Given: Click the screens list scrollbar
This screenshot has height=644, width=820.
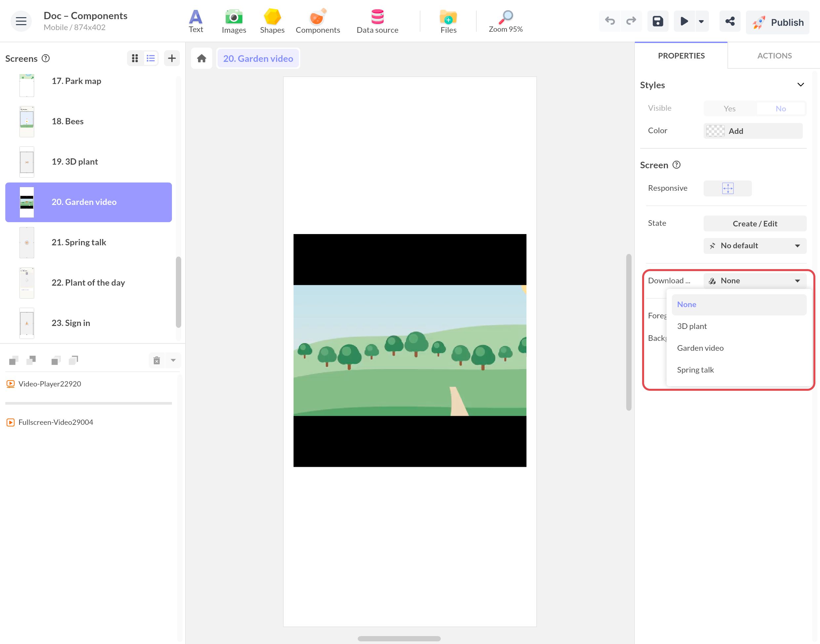Looking at the screenshot, I should tap(178, 292).
